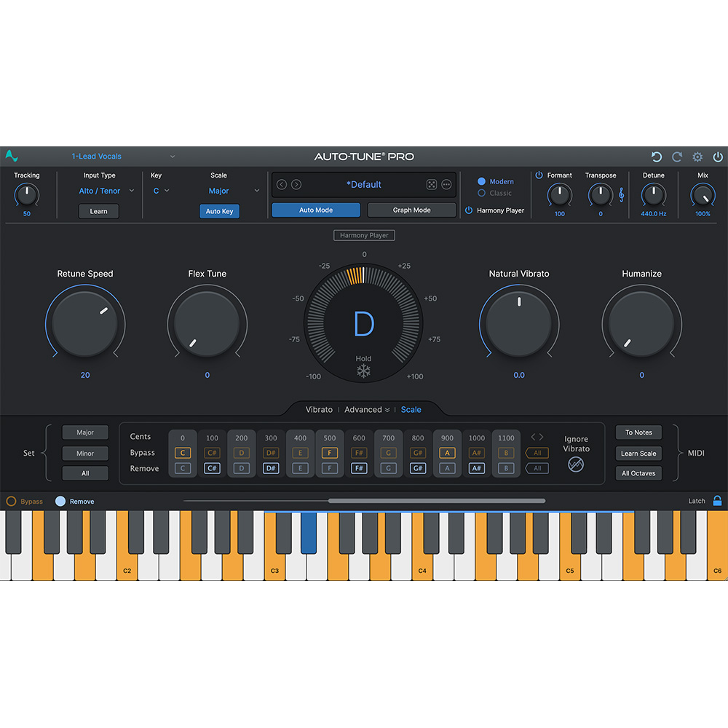Click the keyboard range scrollbar

click(x=436, y=501)
